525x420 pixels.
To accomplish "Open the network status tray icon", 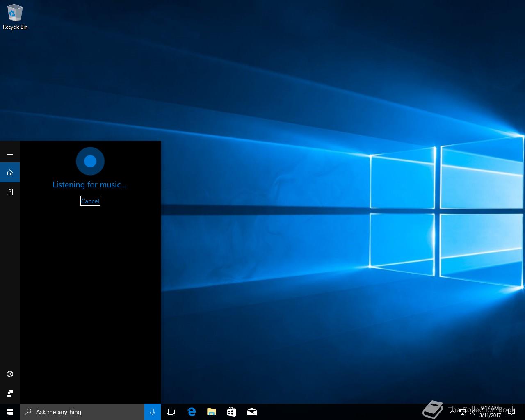I will 462,412.
